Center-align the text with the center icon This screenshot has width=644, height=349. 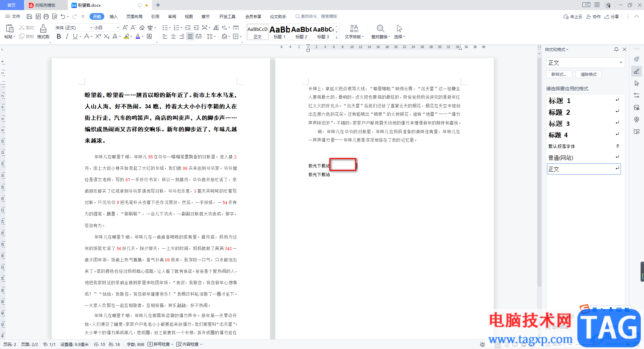173,37
